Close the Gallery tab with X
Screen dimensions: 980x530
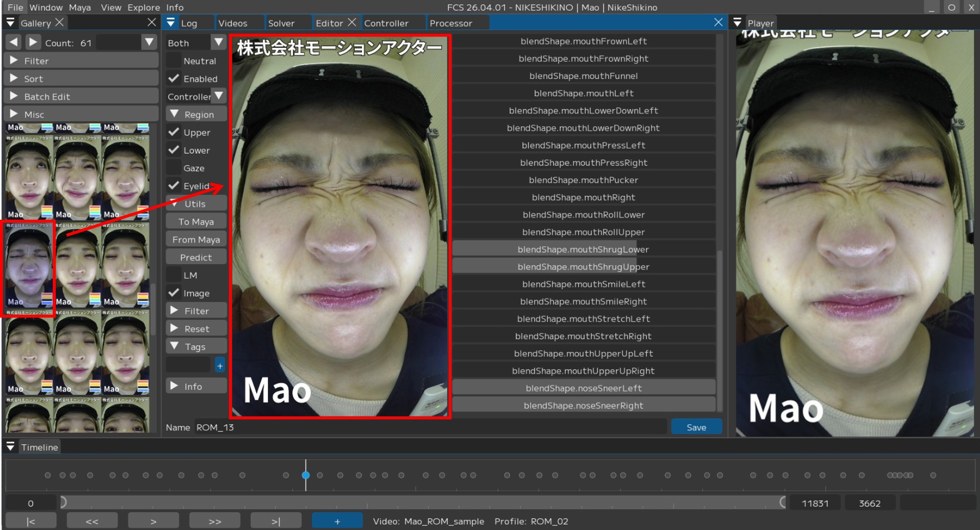[59, 22]
